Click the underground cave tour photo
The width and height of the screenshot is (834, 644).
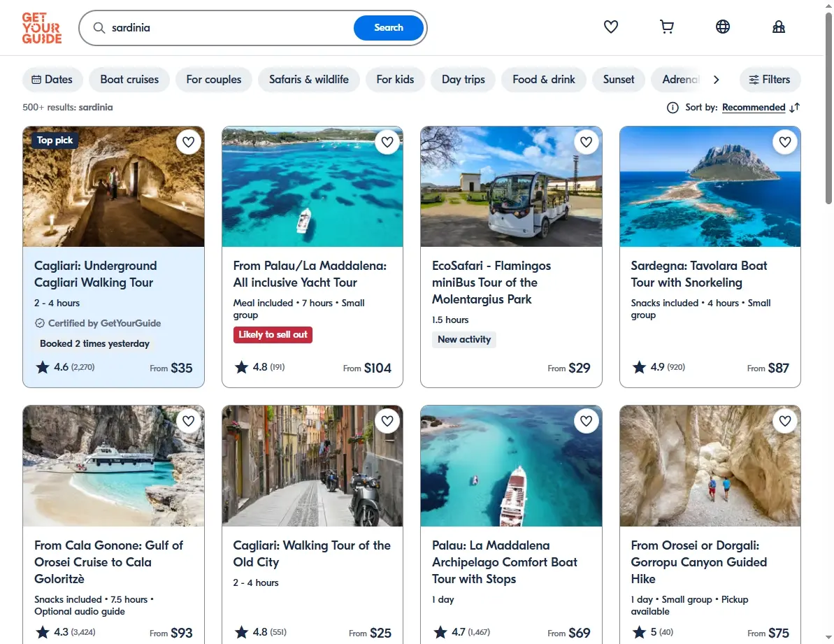pyautogui.click(x=113, y=187)
